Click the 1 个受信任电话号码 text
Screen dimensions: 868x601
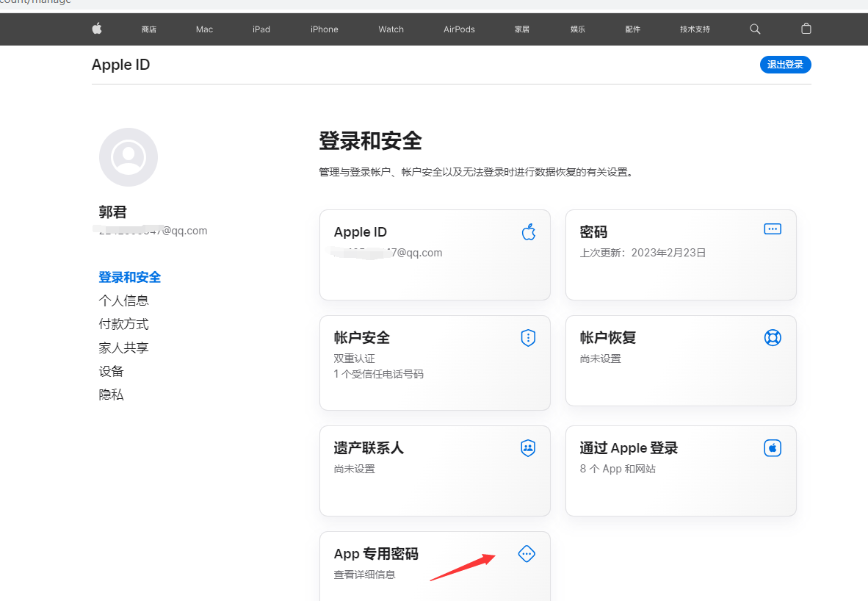(x=379, y=374)
